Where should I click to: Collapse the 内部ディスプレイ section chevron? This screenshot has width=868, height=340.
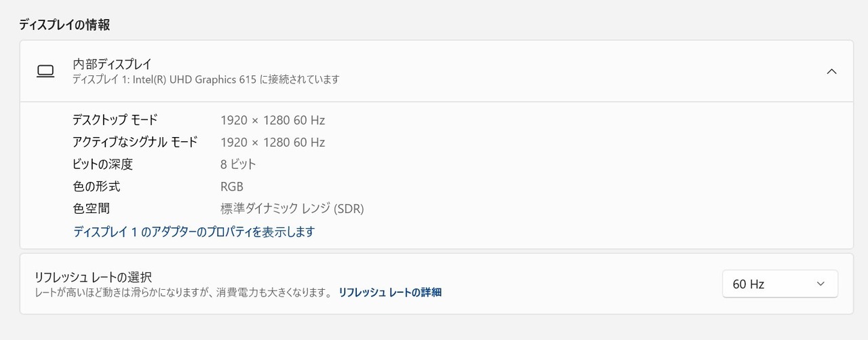tap(831, 71)
